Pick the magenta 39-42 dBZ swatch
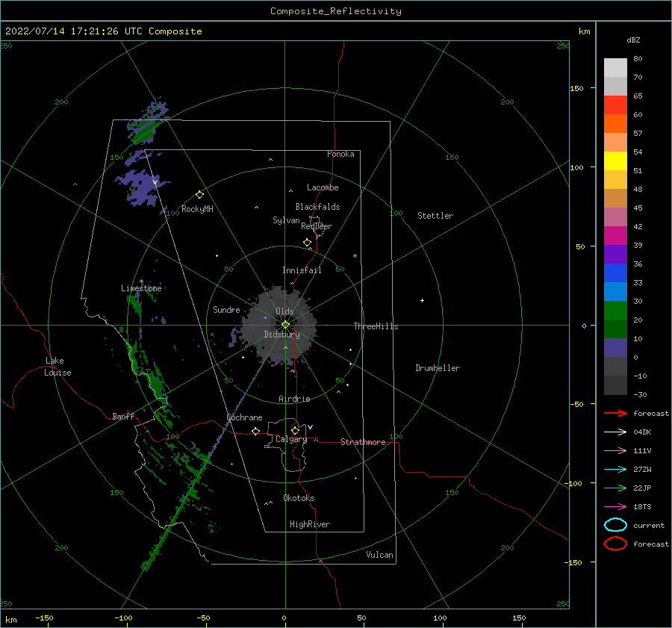 [x=615, y=236]
